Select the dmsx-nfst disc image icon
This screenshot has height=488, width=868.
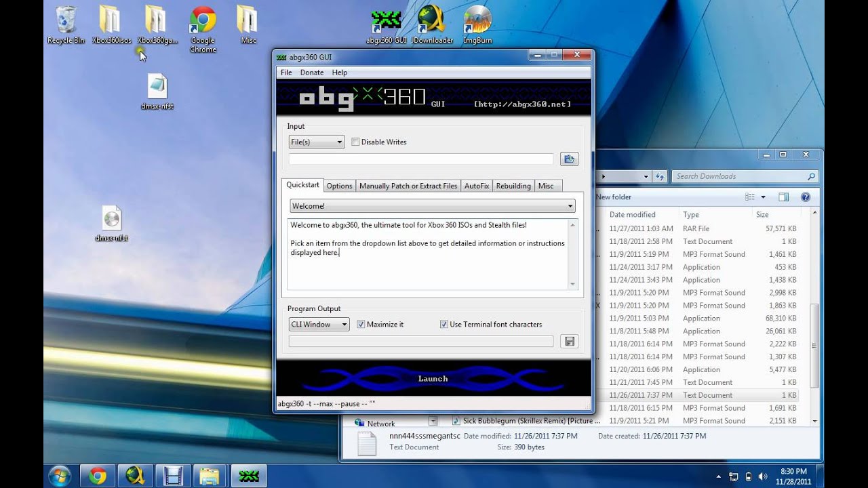coord(112,224)
